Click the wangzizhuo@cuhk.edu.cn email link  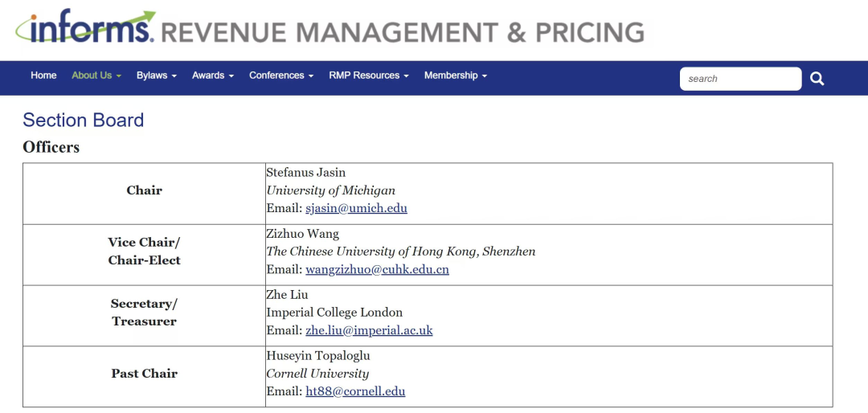[377, 269]
